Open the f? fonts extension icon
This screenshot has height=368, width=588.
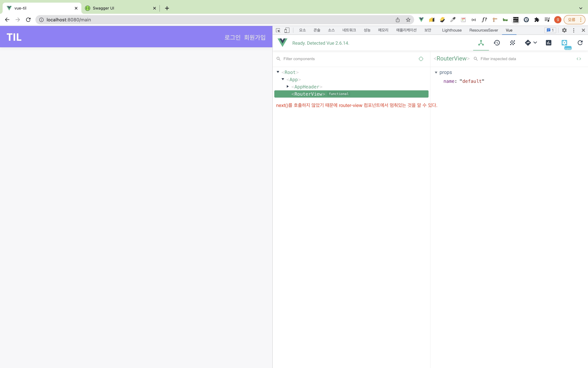pos(484,20)
